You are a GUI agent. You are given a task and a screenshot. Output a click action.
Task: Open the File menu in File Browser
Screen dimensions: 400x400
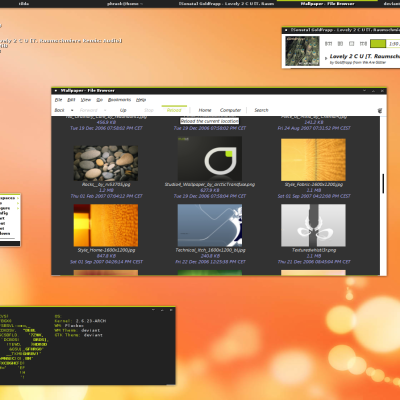coord(58,100)
